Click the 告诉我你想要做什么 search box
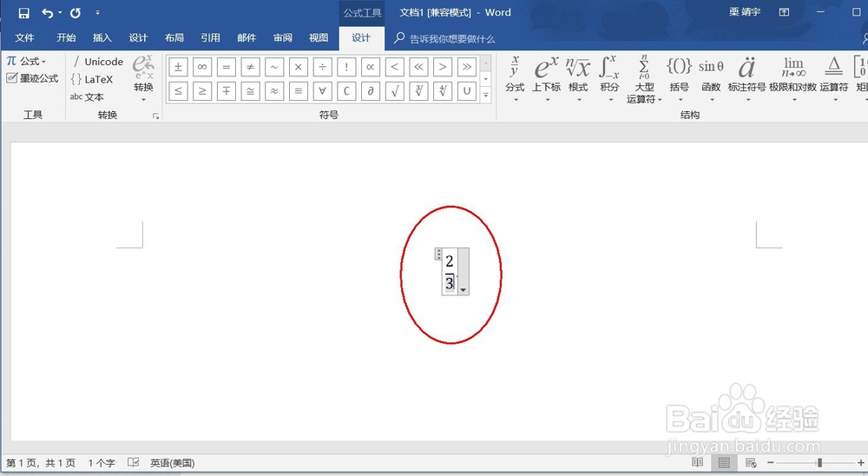 point(444,38)
